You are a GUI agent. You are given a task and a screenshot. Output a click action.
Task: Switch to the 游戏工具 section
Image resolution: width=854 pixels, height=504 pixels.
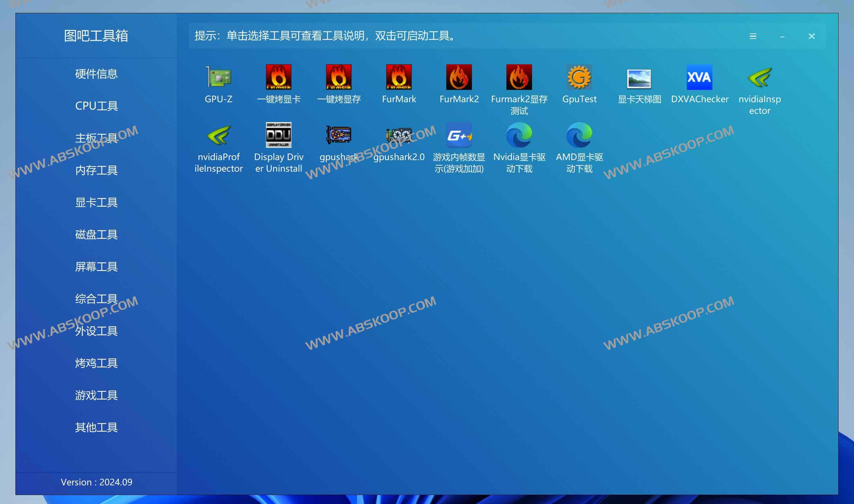(x=96, y=395)
